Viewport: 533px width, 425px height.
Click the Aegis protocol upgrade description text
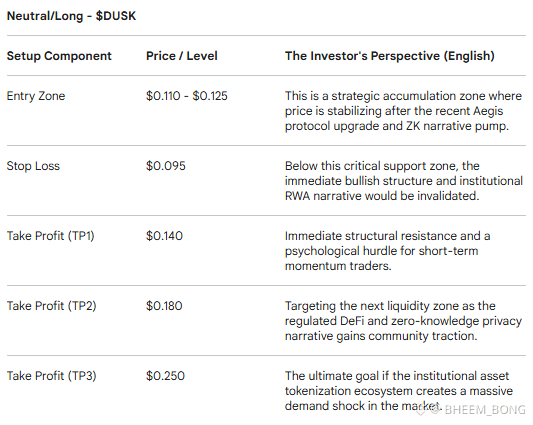point(403,111)
